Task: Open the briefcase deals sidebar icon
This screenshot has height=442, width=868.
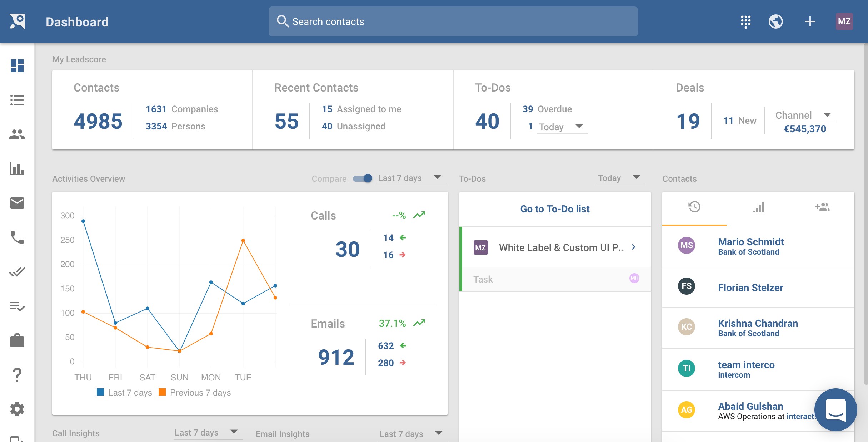Action: click(x=17, y=340)
